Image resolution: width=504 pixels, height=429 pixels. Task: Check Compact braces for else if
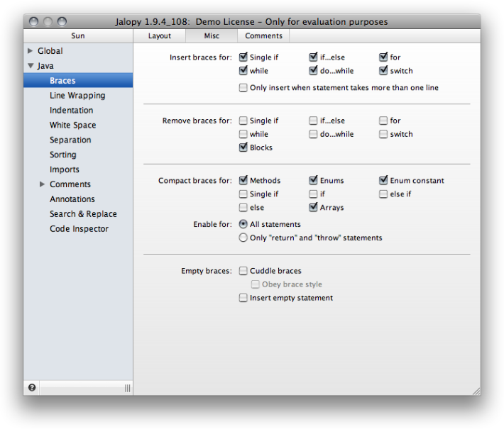tap(383, 194)
